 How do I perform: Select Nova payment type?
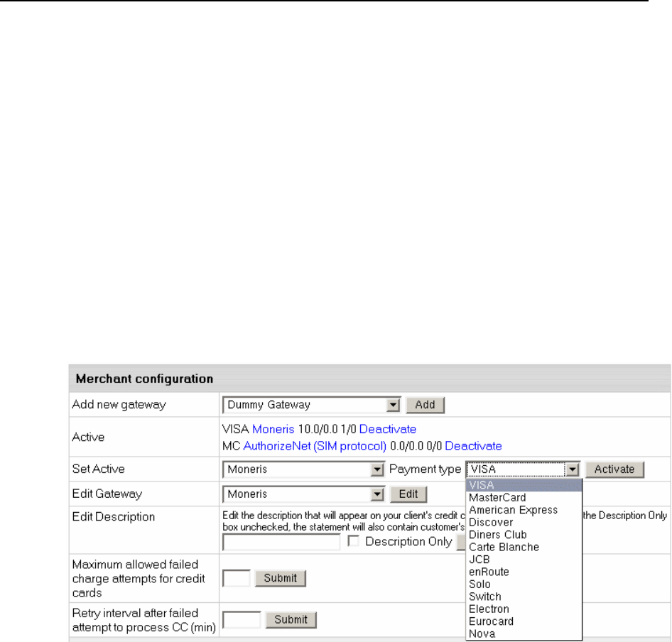524,634
